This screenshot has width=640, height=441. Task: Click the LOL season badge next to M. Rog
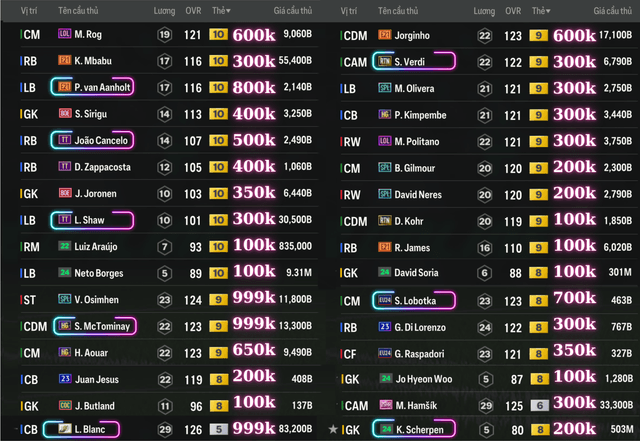(64, 34)
